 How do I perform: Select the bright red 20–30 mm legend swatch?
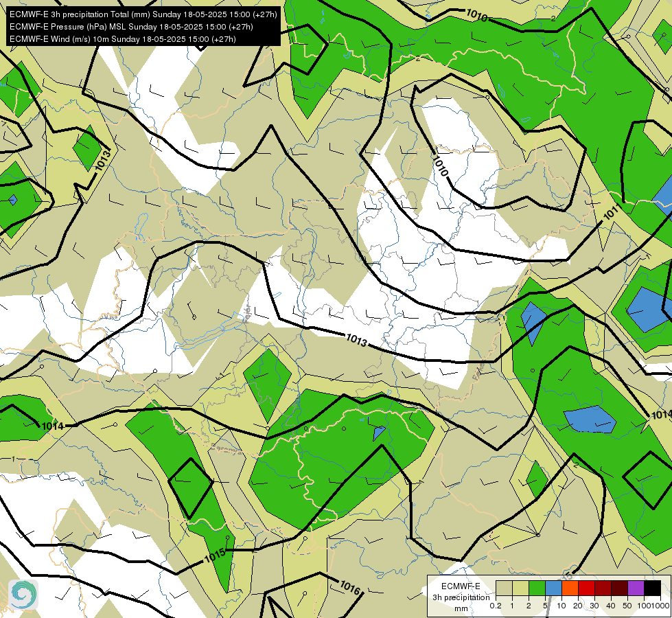[x=587, y=588]
